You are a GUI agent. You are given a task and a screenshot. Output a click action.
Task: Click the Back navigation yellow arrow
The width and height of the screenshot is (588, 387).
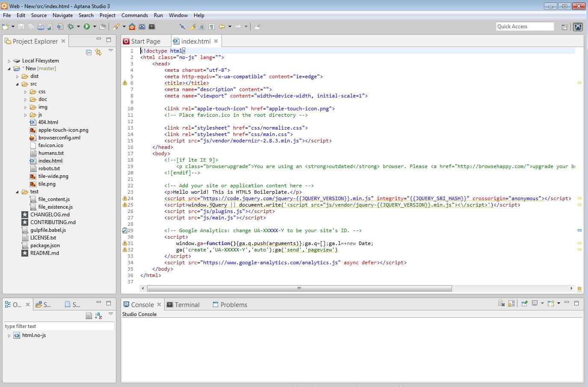pos(222,27)
